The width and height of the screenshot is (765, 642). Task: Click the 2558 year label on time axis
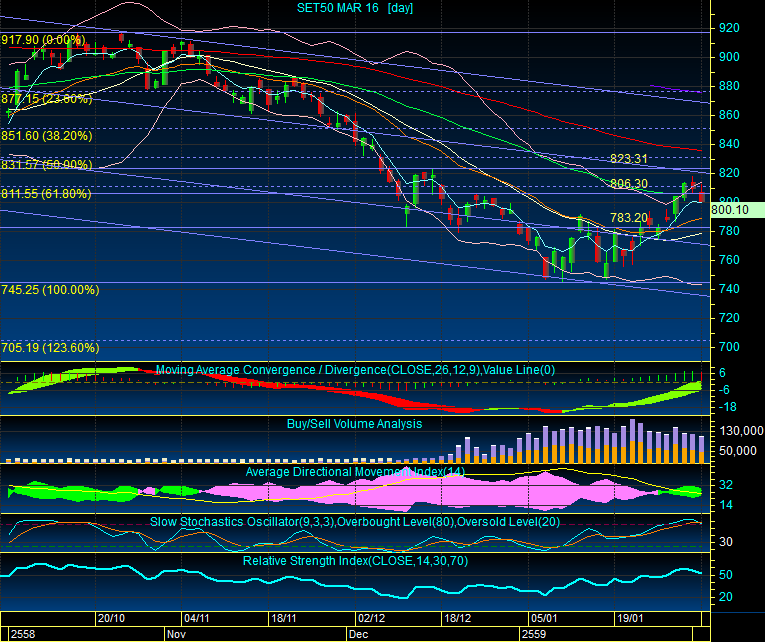click(x=23, y=634)
